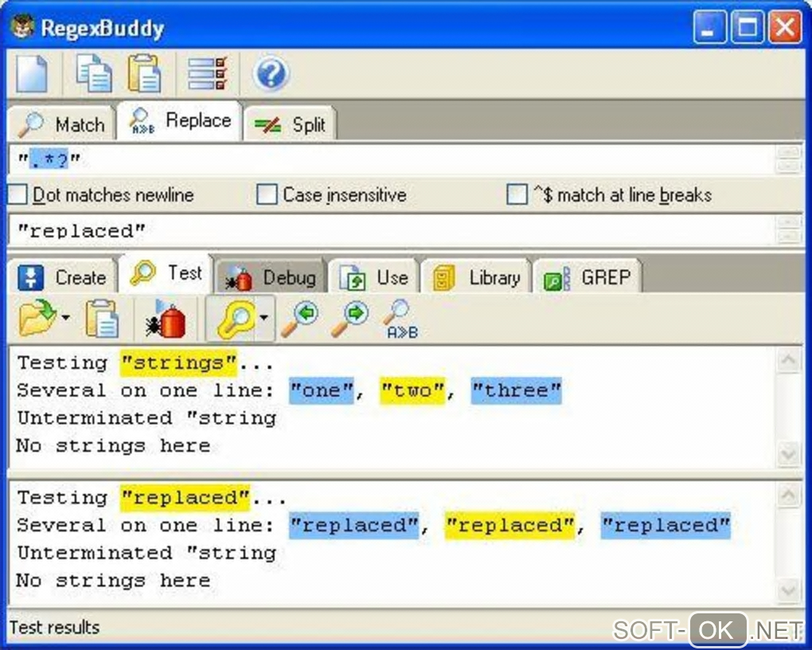Screen dimensions: 812x650
Task: Click the A»B replace all icon in Test toolbar
Action: coord(400,319)
